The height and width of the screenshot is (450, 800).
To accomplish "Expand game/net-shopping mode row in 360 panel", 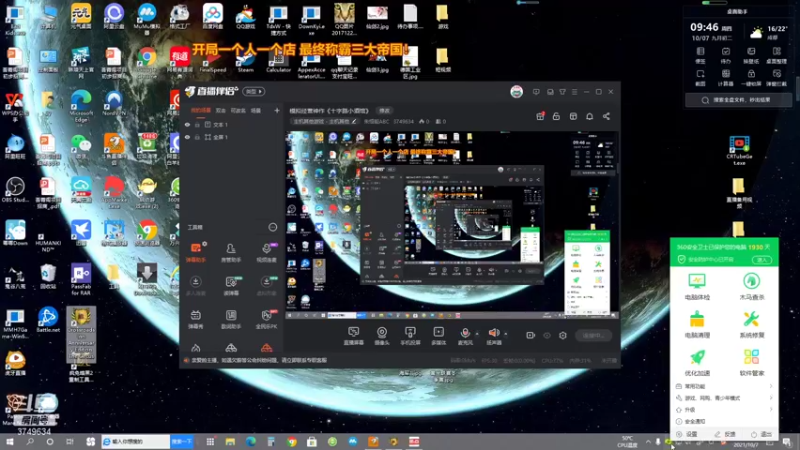I will [724, 398].
